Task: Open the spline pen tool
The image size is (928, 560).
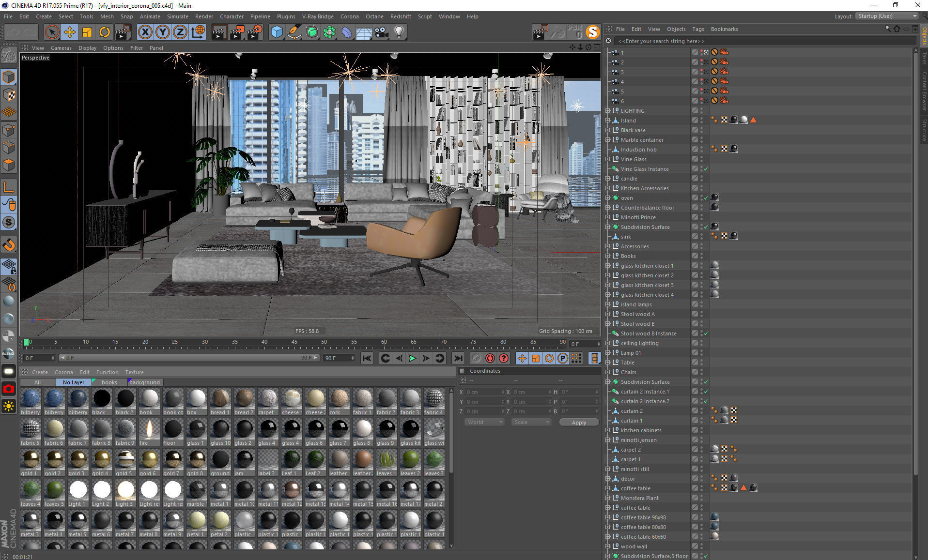Action: tap(294, 32)
